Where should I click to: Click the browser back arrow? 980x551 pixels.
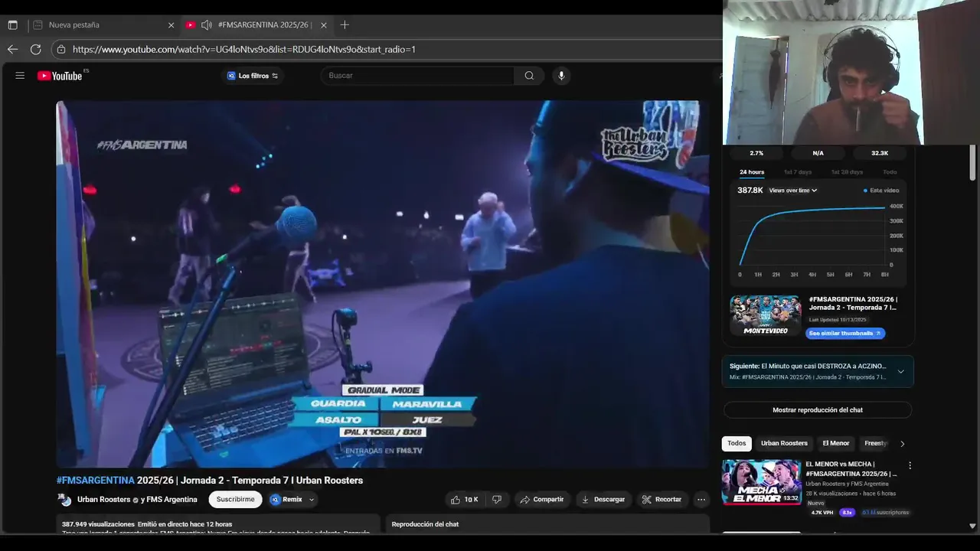(12, 49)
